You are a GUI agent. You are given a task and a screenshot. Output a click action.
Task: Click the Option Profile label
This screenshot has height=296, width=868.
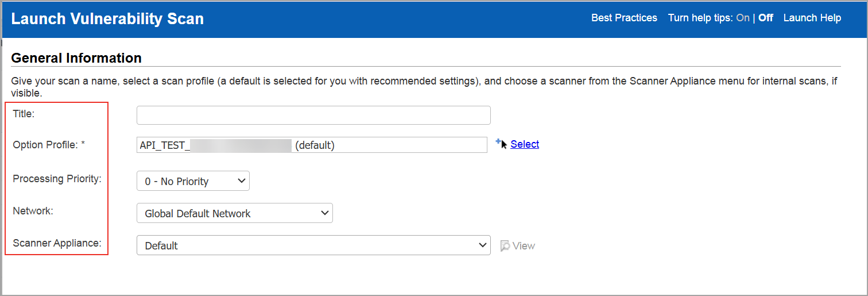(49, 145)
